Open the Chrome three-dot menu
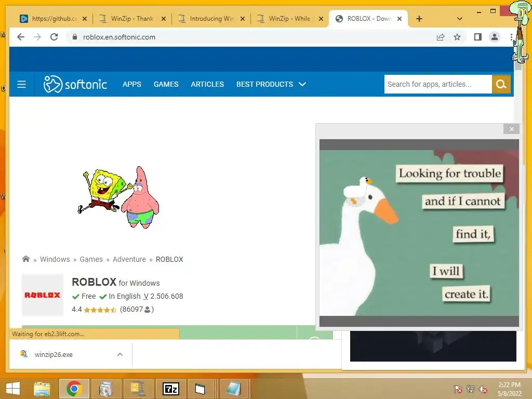532x399 pixels. (x=511, y=37)
